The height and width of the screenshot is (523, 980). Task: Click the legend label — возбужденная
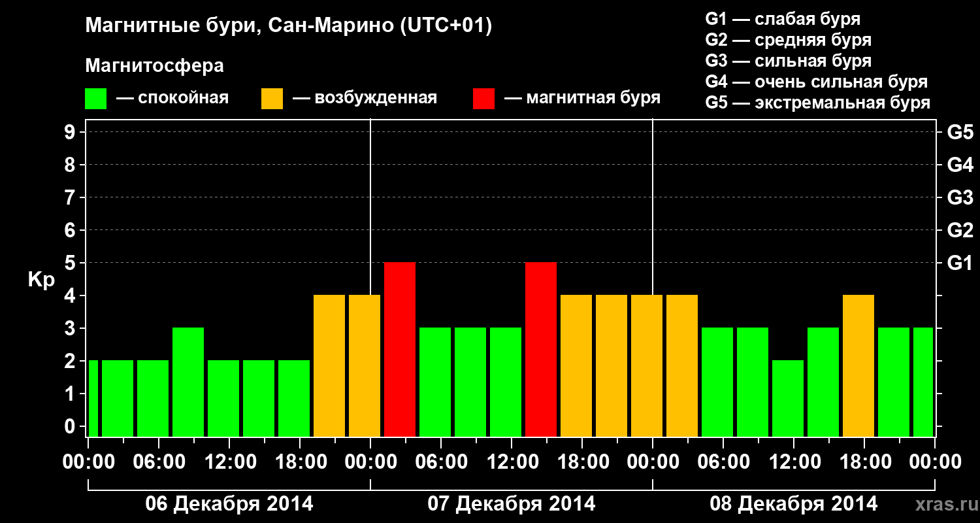click(365, 98)
